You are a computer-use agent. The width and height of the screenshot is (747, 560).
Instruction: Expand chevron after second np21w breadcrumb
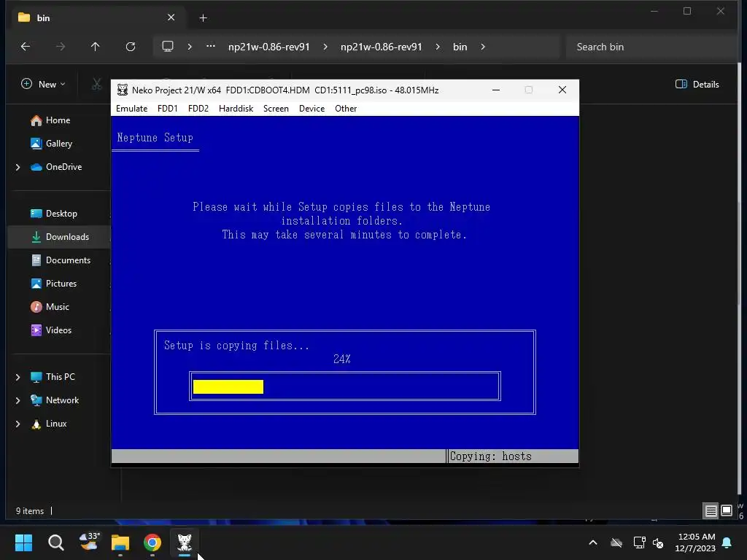click(x=438, y=47)
